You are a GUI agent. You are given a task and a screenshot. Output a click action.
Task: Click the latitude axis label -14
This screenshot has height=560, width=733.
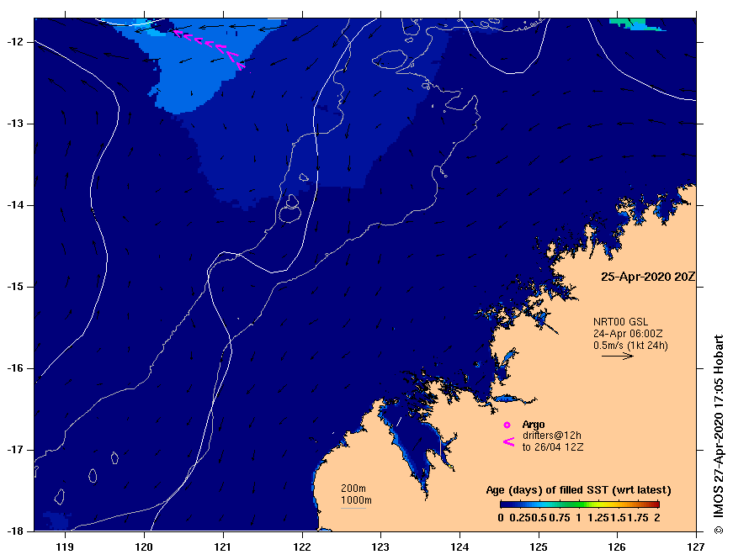click(15, 205)
